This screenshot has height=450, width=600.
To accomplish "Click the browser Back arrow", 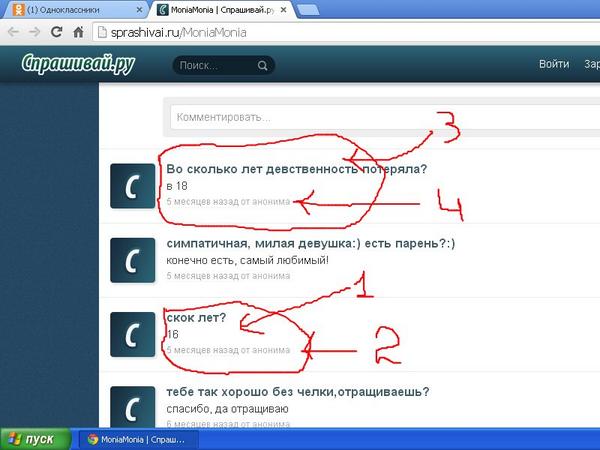I will pos(13,32).
